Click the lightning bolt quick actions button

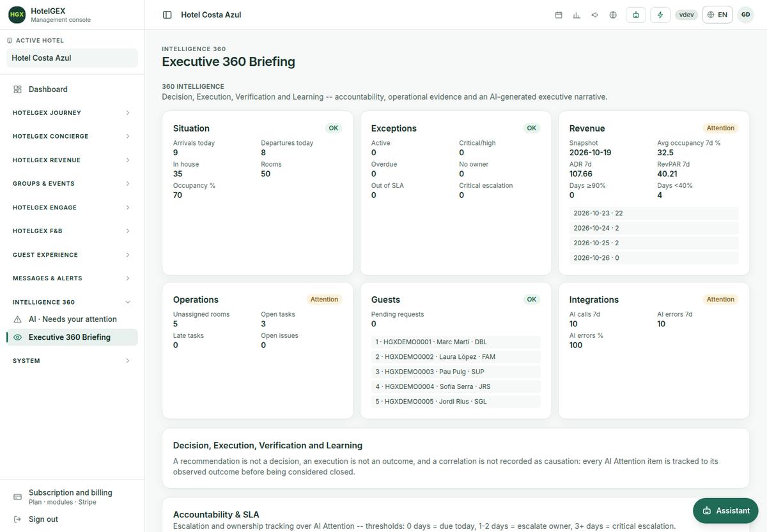[660, 15]
